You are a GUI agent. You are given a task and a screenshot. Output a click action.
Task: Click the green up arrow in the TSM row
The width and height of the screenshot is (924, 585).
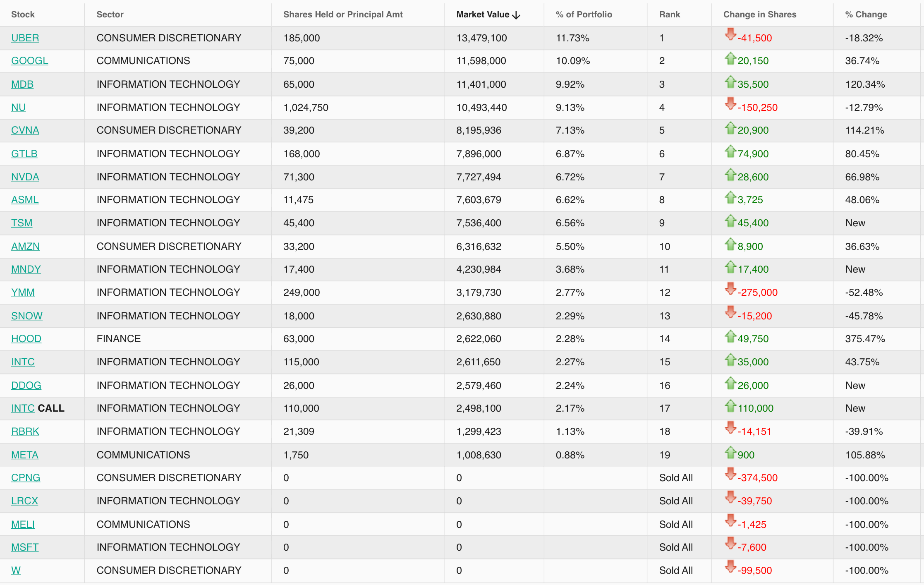click(730, 221)
